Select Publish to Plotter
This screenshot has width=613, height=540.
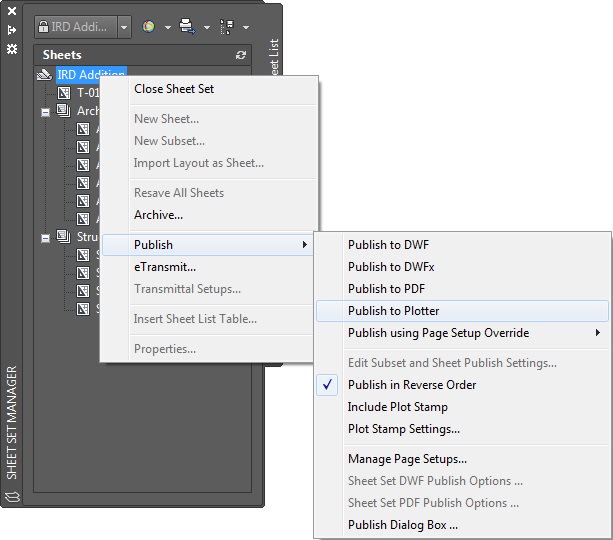pos(462,311)
